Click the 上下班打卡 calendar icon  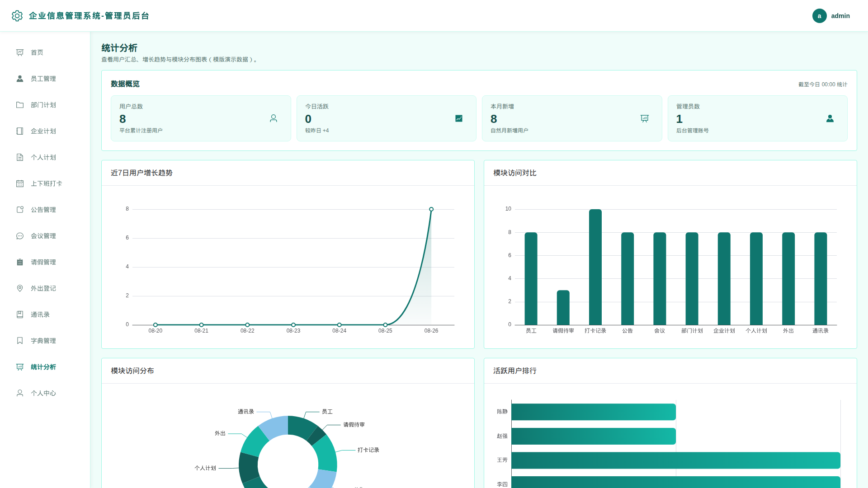point(20,183)
